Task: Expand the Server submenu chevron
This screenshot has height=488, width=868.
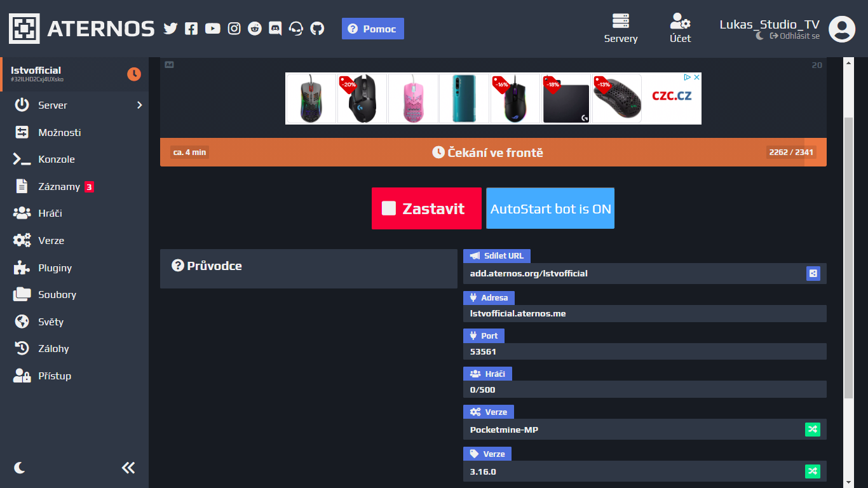Action: [x=140, y=105]
